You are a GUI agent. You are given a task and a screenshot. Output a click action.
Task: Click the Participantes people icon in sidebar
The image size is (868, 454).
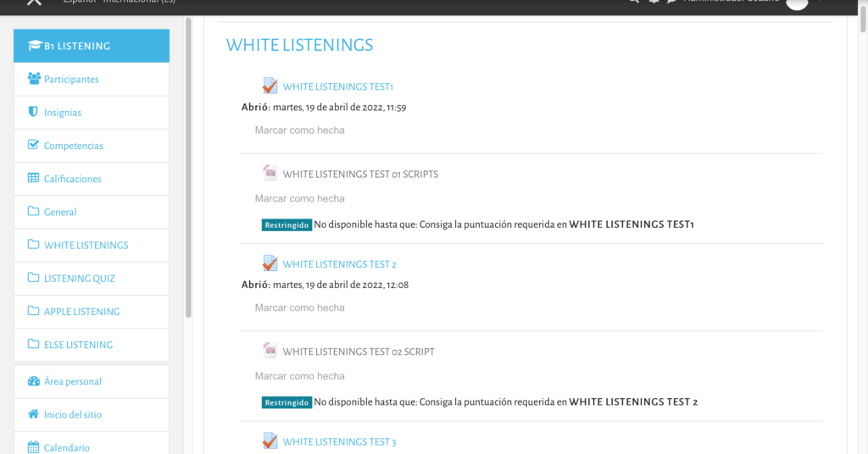34,79
